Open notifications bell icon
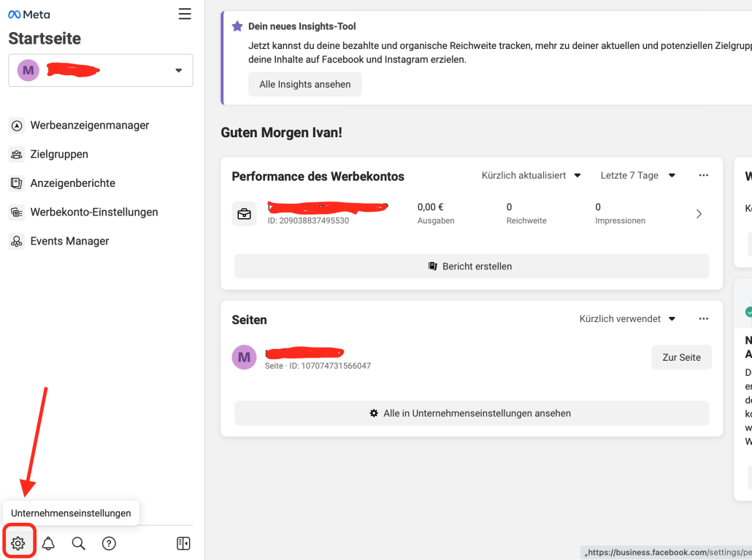752x560 pixels. pos(48,543)
